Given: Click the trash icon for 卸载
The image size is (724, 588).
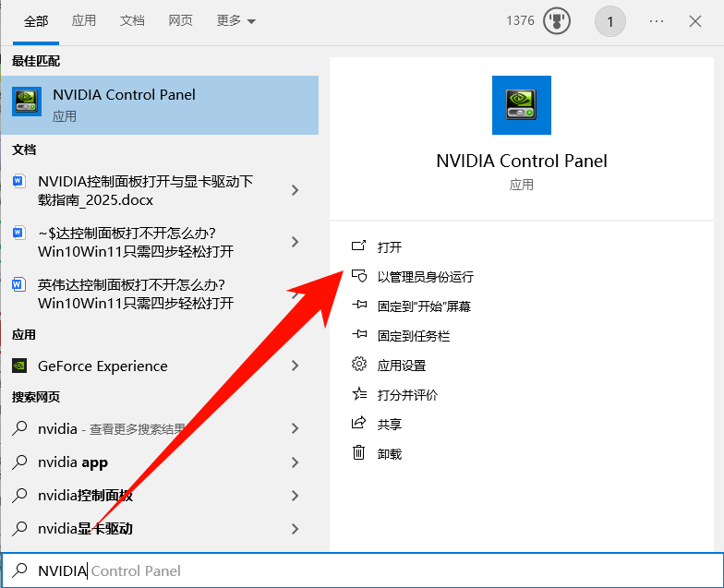Looking at the screenshot, I should tap(358, 452).
